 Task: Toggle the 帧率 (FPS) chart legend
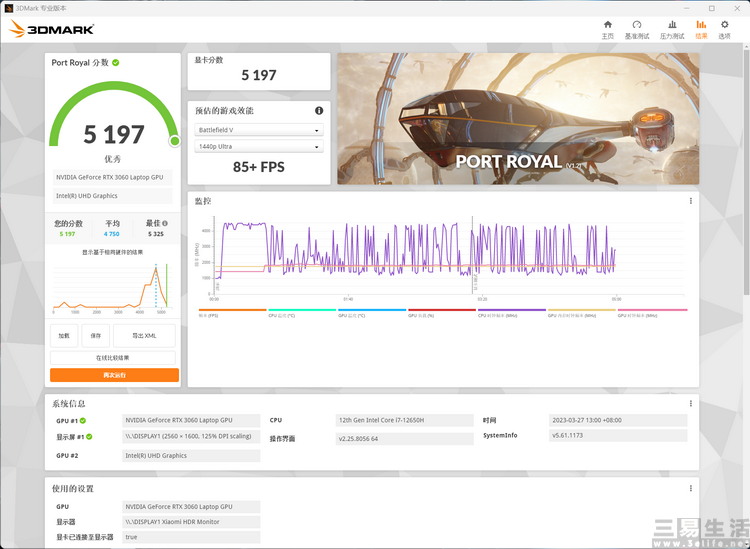[x=232, y=313]
